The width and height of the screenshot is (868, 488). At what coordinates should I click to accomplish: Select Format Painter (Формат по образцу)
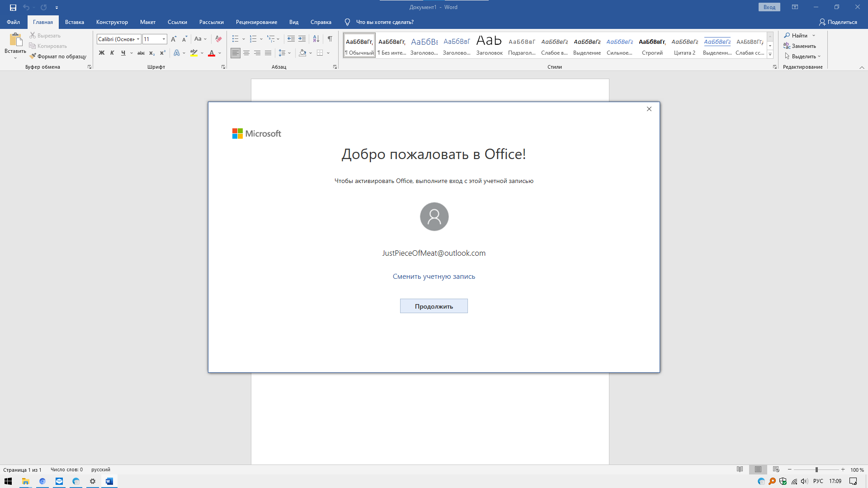(x=58, y=56)
